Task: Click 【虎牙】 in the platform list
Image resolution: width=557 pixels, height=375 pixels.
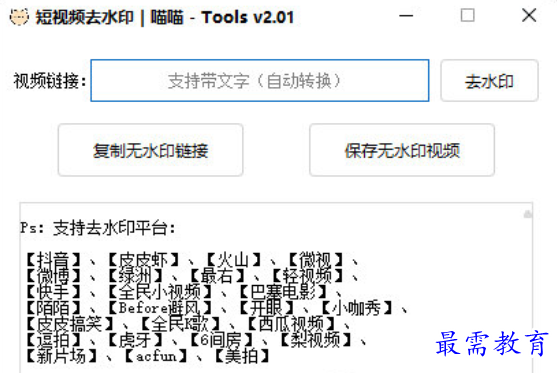Action: coord(135,340)
